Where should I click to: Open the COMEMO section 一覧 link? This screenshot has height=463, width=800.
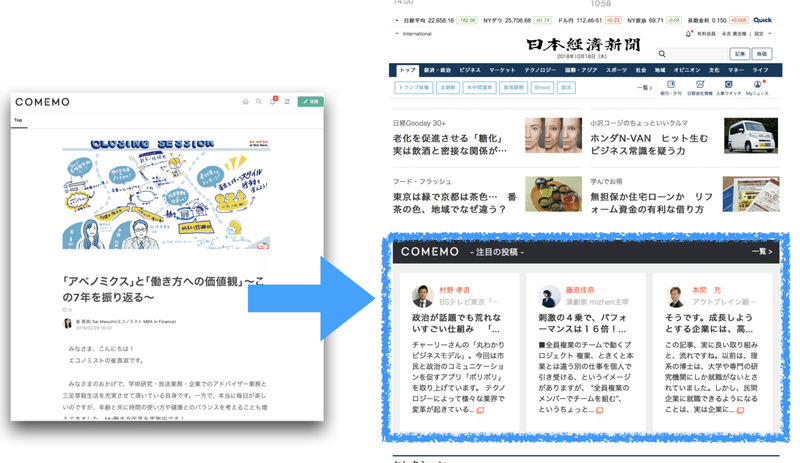(762, 252)
